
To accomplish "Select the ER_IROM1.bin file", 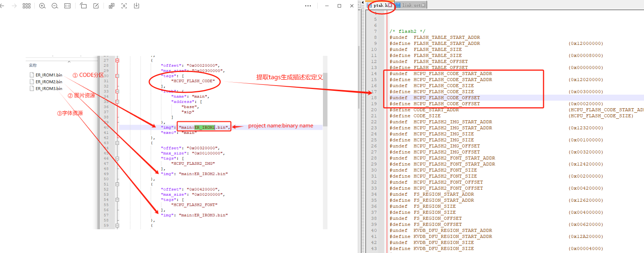I will [49, 75].
